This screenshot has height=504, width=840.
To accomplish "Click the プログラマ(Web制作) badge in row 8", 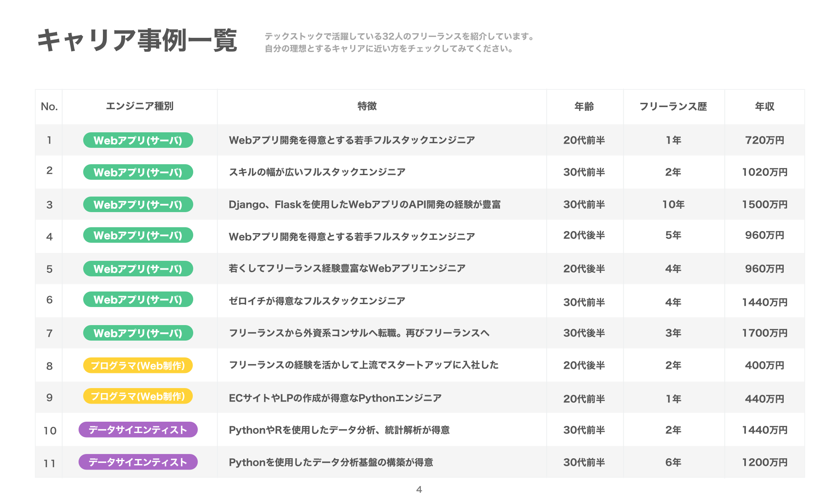I will point(138,365).
